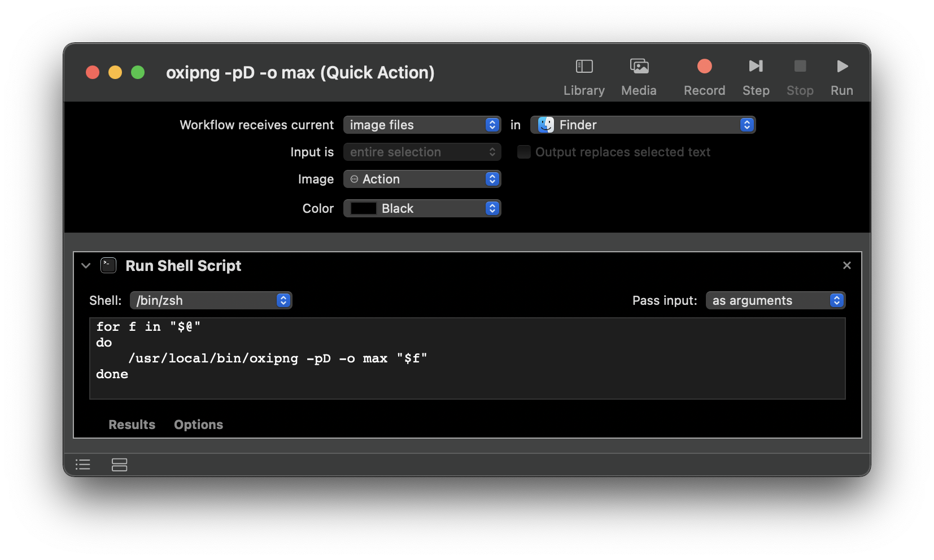Open the Media browser
Screen dimensions: 934x560
tap(639, 77)
